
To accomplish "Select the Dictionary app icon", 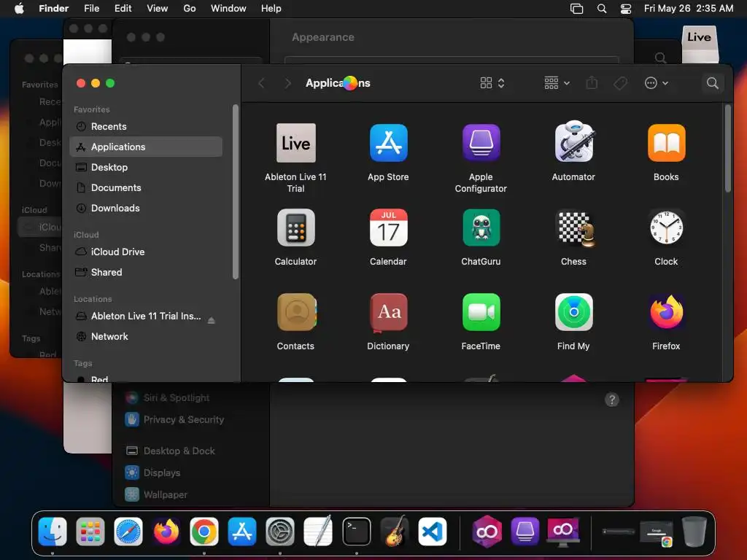I will pos(388,313).
